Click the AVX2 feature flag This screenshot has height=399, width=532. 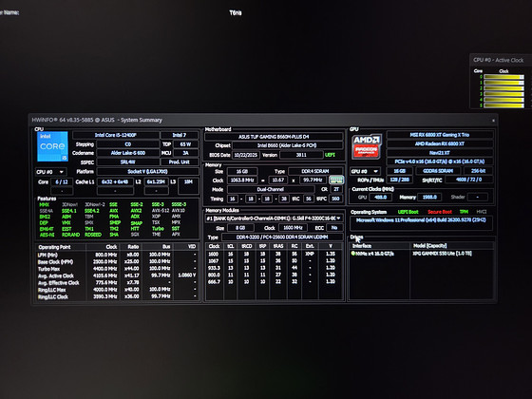tap(136, 211)
